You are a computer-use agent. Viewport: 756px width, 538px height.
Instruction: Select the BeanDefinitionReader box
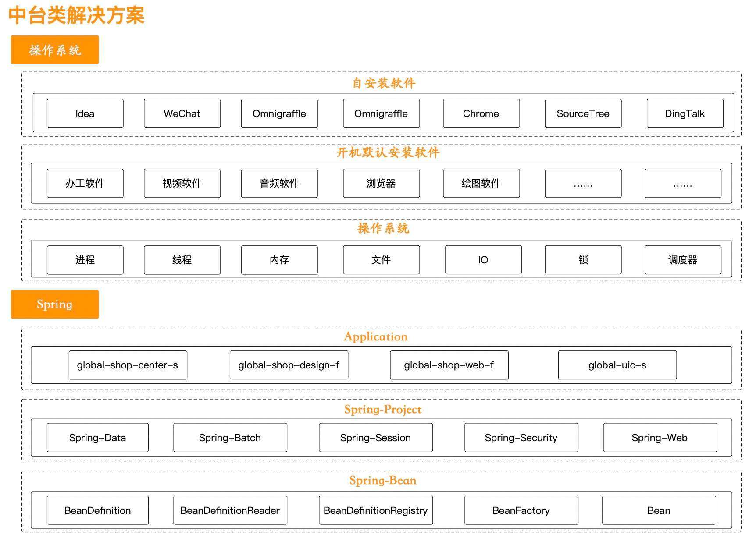tap(230, 510)
